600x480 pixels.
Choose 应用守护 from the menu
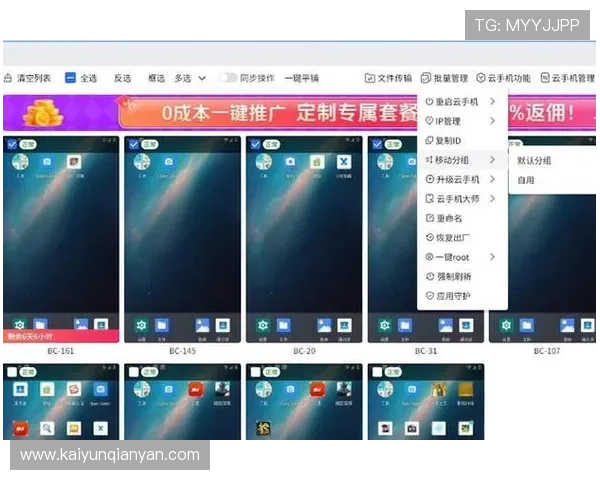click(462, 296)
